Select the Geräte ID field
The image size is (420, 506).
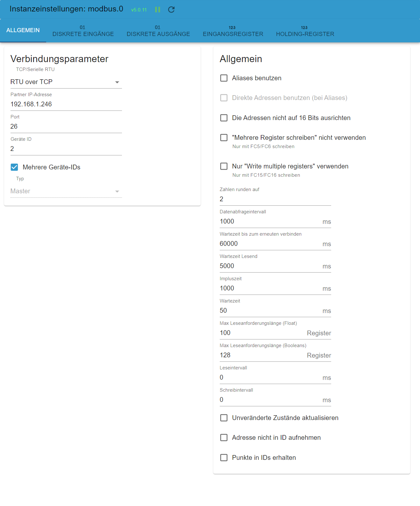coord(66,149)
